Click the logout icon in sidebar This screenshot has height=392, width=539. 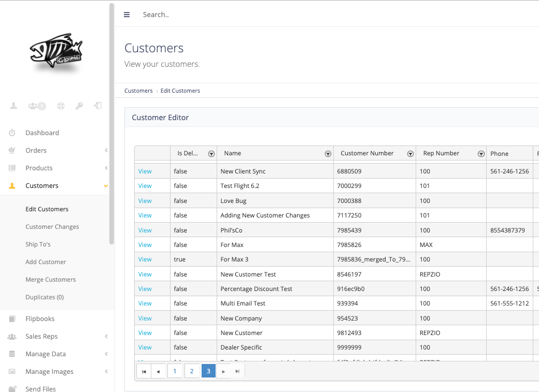coord(97,106)
